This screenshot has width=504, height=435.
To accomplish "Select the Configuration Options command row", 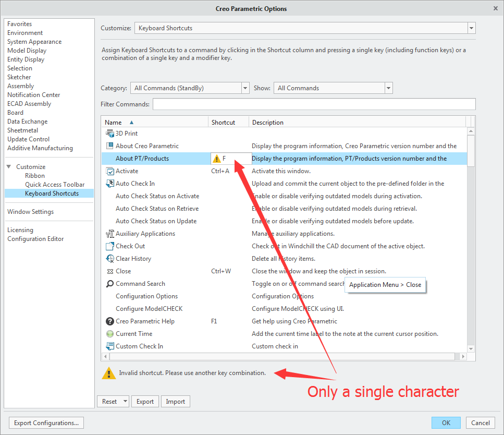I will 284,296.
